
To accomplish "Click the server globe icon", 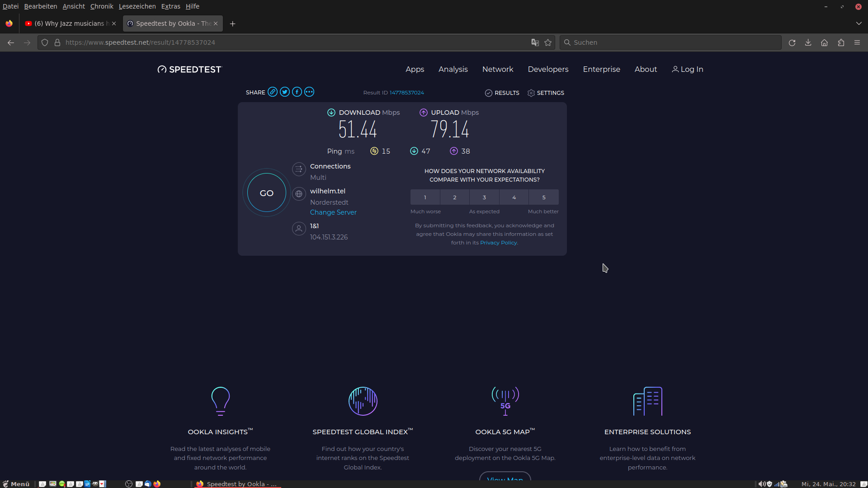I will 299,194.
